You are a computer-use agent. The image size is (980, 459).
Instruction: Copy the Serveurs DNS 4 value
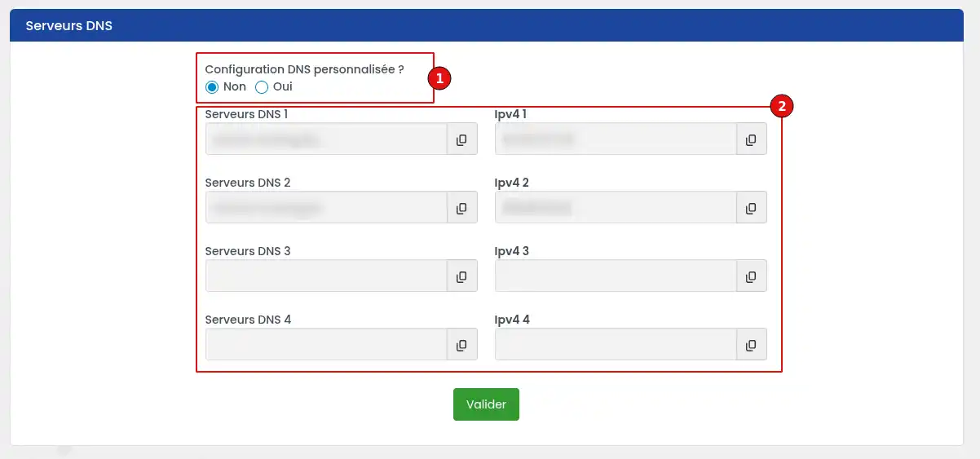click(x=461, y=345)
